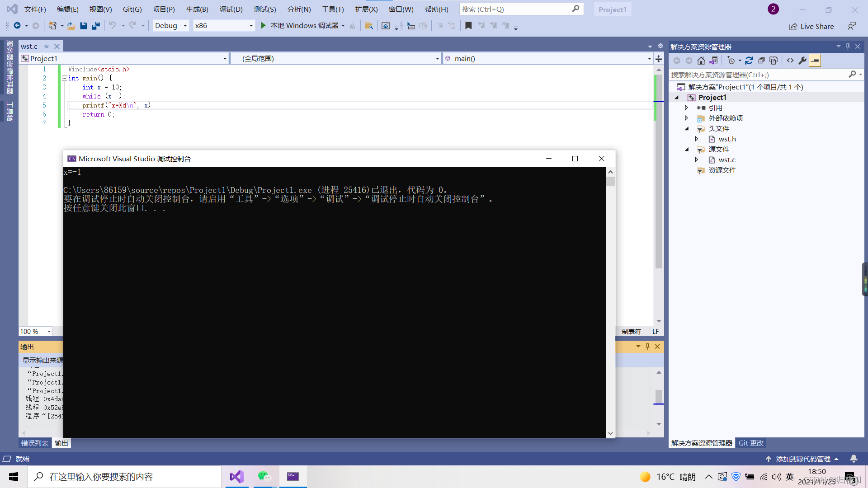
Task: Click the split editor icon
Action: tap(659, 59)
